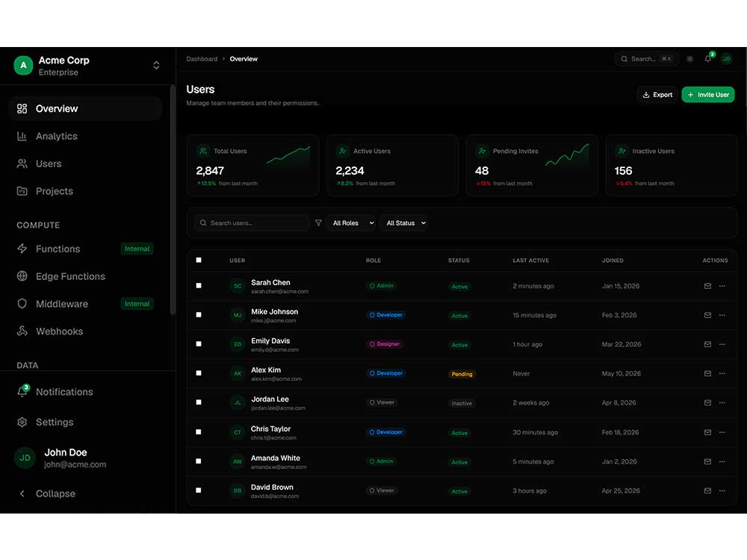747x560 pixels.
Task: Click the Pending Invites card icon
Action: click(x=482, y=151)
